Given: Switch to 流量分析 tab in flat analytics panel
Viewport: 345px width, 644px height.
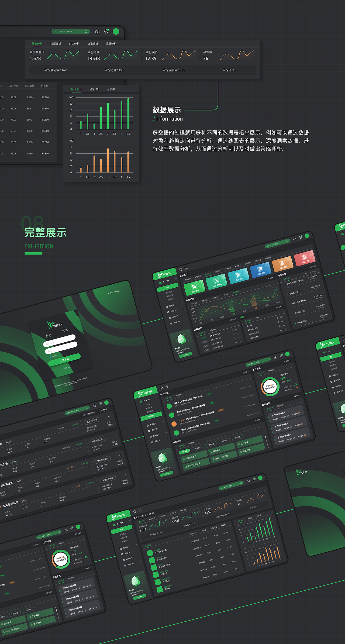Looking at the screenshot, I should coord(111,44).
